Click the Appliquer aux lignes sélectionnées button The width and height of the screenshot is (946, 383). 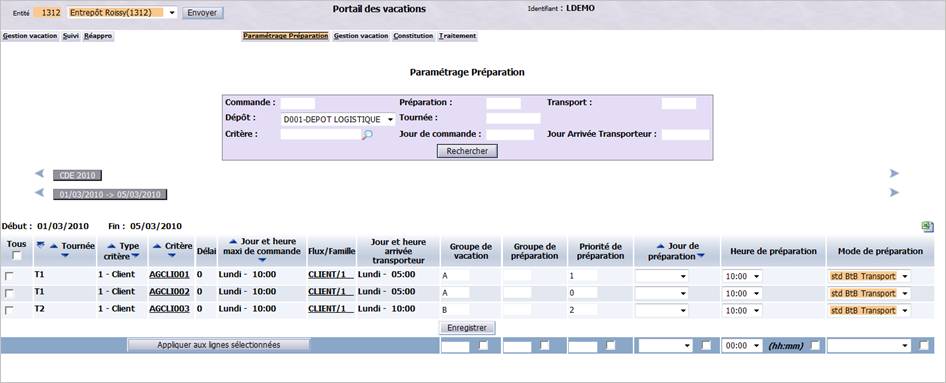pos(218,345)
